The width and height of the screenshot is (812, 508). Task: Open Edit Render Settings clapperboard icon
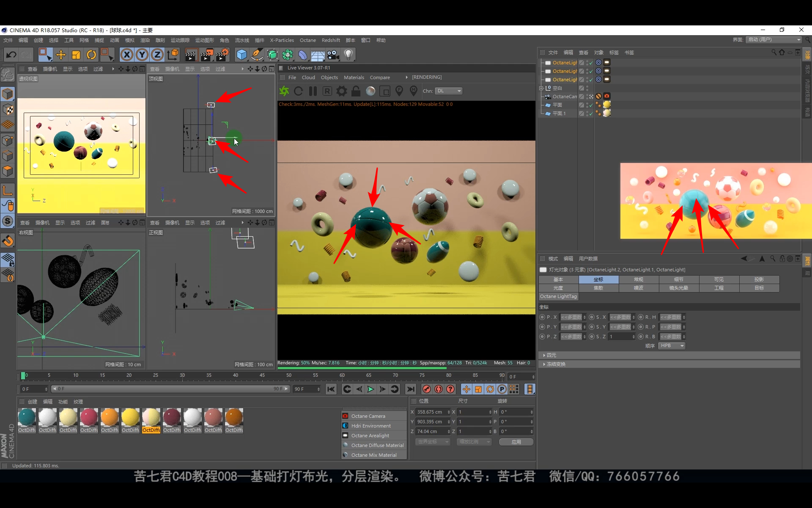pos(222,55)
